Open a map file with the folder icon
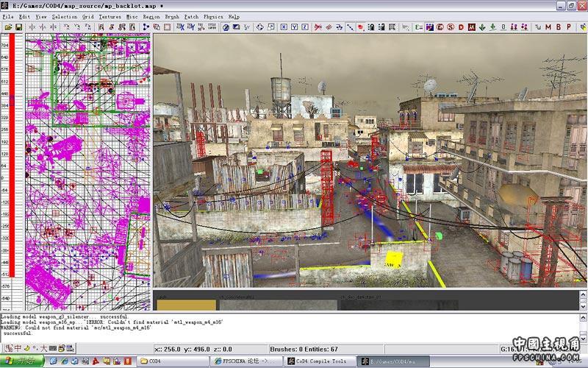Image resolution: width=588 pixels, height=368 pixels. pyautogui.click(x=8, y=27)
